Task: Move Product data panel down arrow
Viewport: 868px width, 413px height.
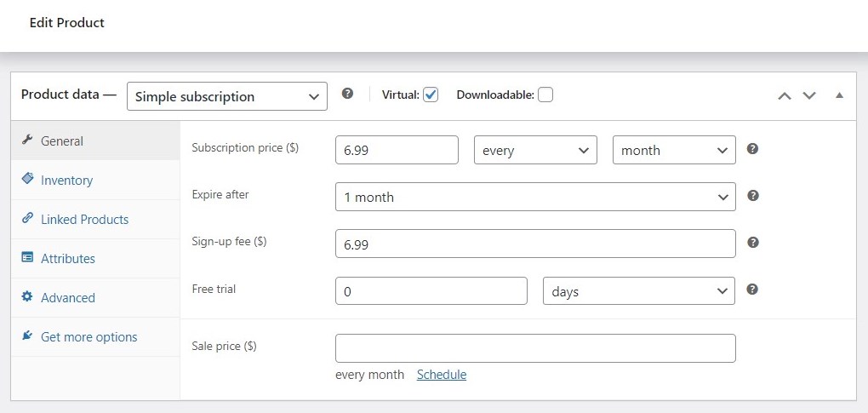Action: (809, 95)
